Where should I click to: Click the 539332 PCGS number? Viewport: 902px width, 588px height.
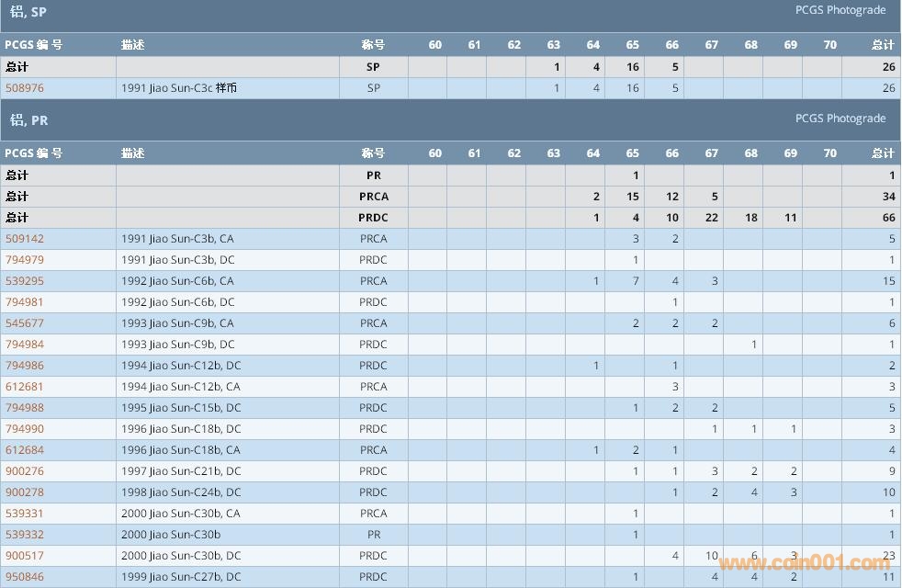25,535
